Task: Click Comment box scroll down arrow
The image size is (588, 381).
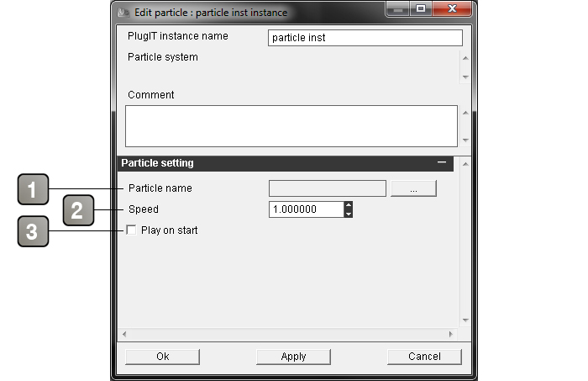Action: coord(465,140)
